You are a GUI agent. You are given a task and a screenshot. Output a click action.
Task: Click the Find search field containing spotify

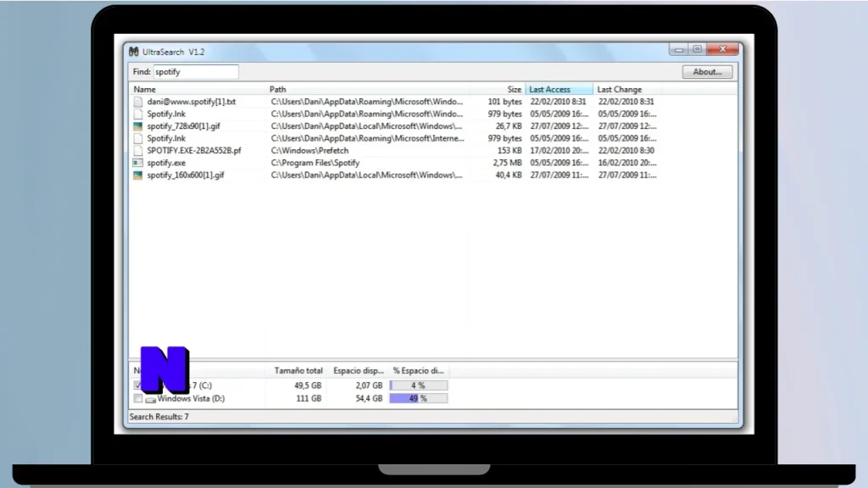(196, 72)
